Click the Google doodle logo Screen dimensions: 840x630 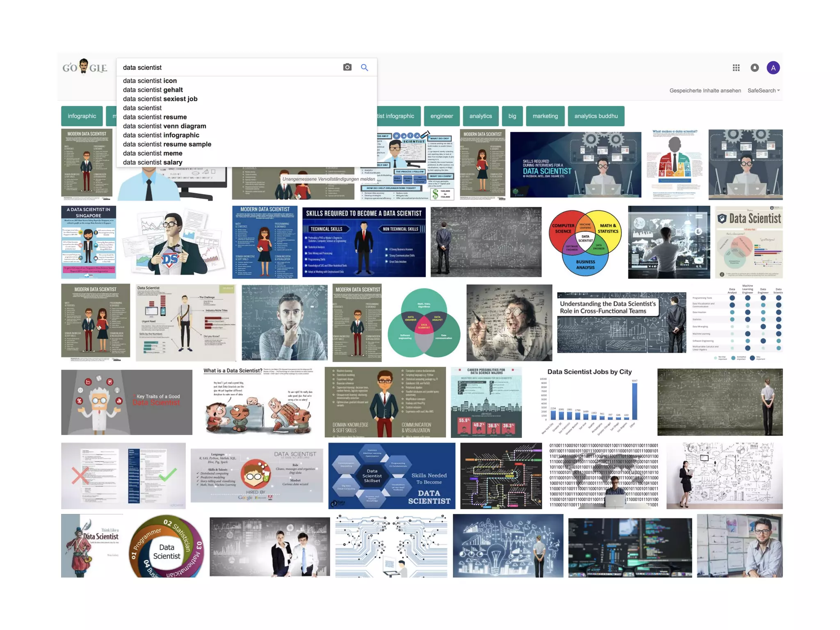[x=85, y=67]
